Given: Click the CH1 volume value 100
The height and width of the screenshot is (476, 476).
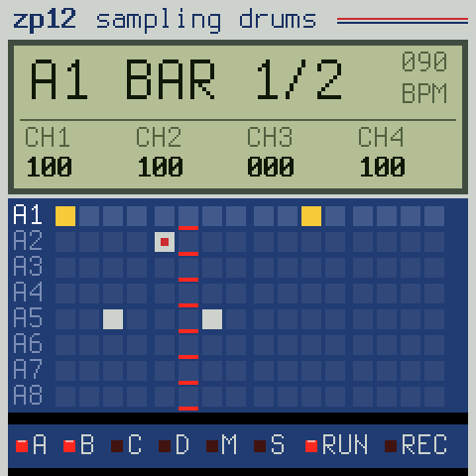Looking at the screenshot, I should 49,167.
